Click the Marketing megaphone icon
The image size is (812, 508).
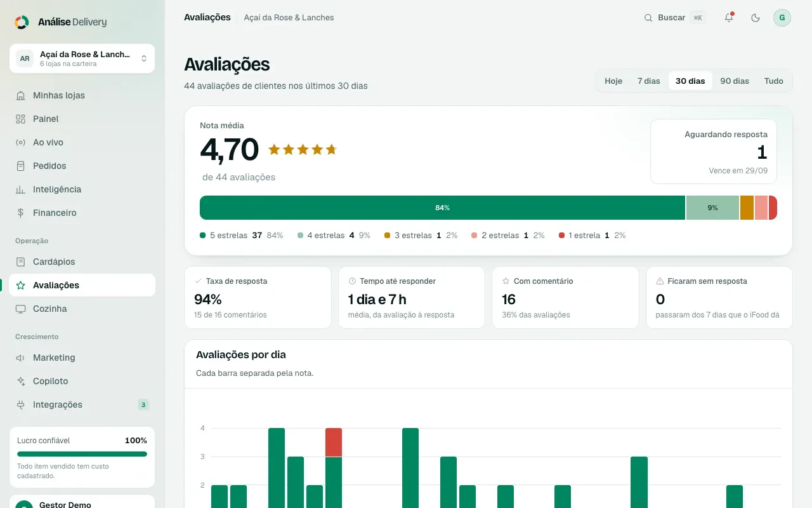20,358
